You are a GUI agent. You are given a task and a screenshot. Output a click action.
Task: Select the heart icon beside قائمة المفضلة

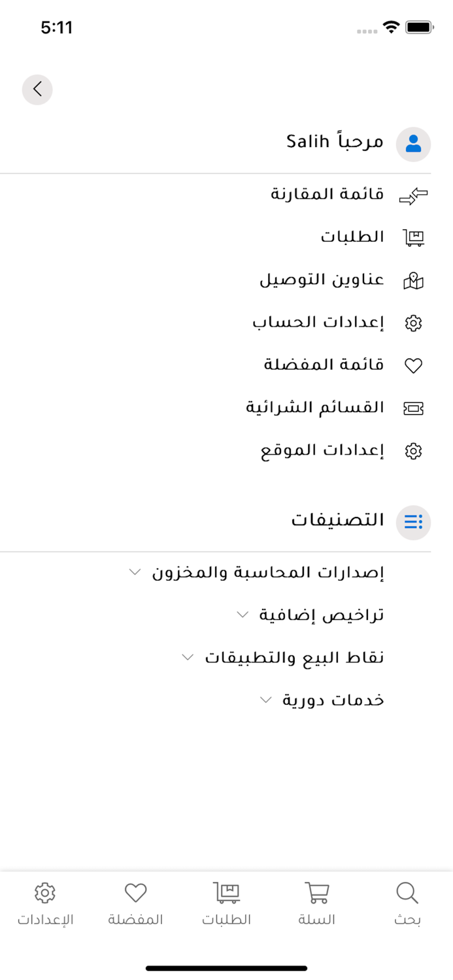tap(414, 365)
